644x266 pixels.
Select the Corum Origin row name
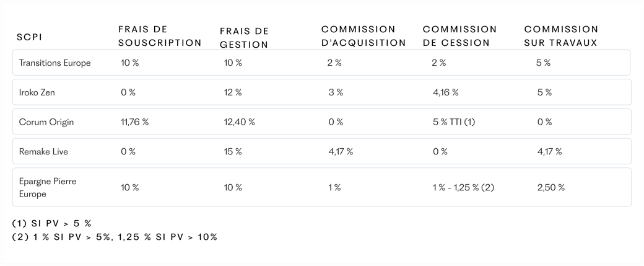[46, 122]
